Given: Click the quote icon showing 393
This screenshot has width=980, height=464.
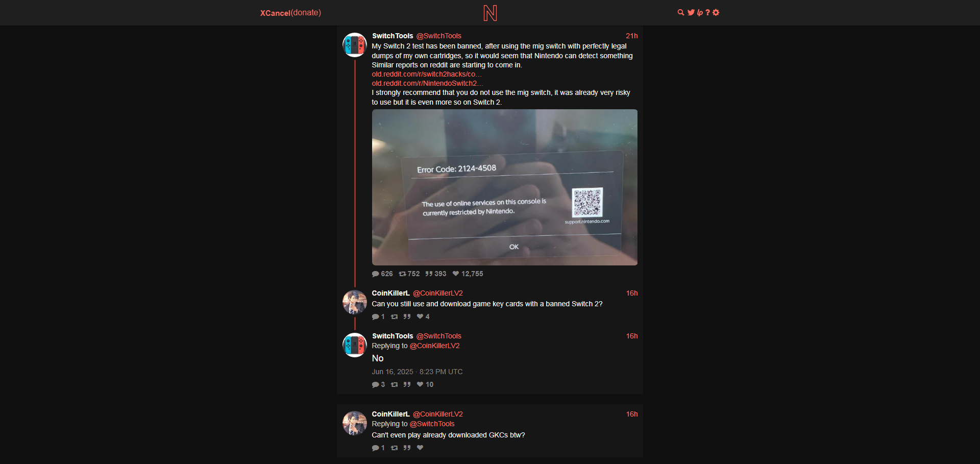Looking at the screenshot, I should (x=429, y=274).
